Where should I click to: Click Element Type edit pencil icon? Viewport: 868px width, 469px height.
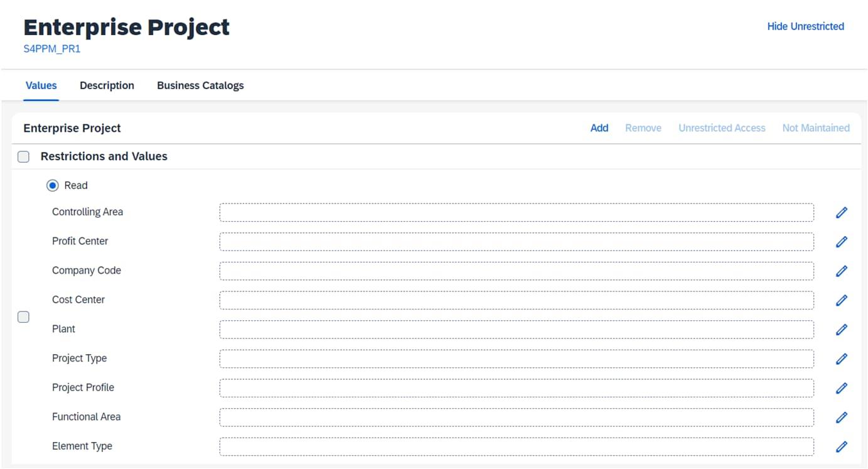coord(842,446)
